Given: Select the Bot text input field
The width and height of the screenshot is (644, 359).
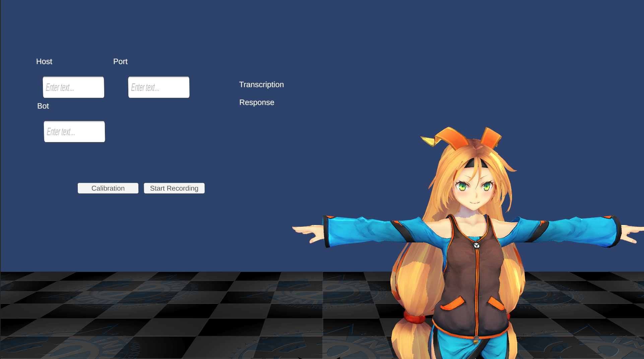Looking at the screenshot, I should point(74,132).
